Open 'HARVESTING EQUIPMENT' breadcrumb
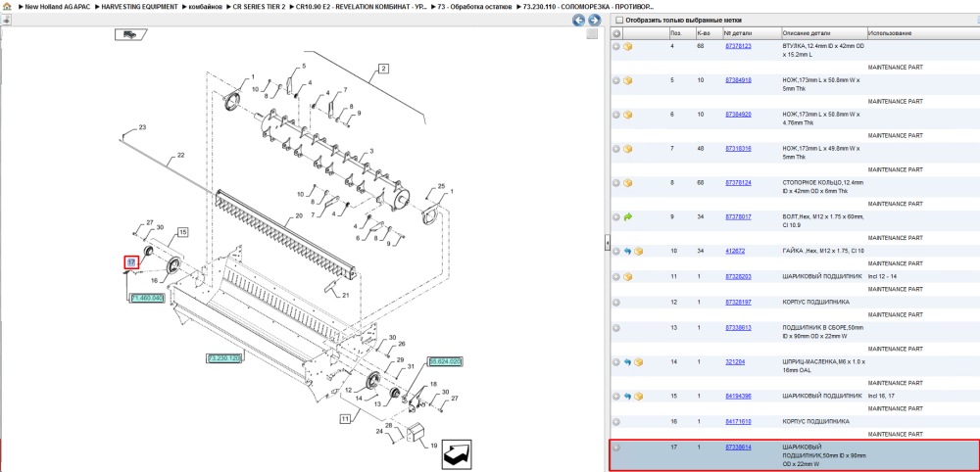Viewport: 980px width, 472px height. click(x=139, y=6)
